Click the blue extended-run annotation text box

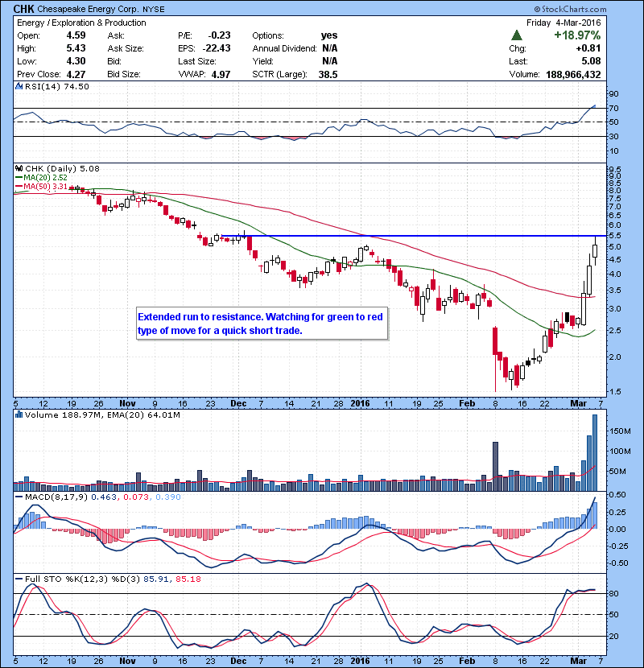click(262, 324)
